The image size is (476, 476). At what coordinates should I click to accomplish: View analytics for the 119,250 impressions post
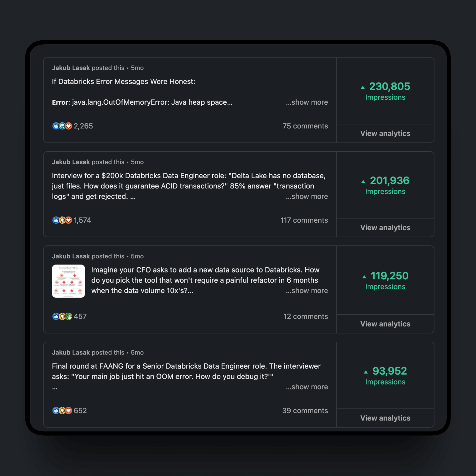(x=385, y=324)
